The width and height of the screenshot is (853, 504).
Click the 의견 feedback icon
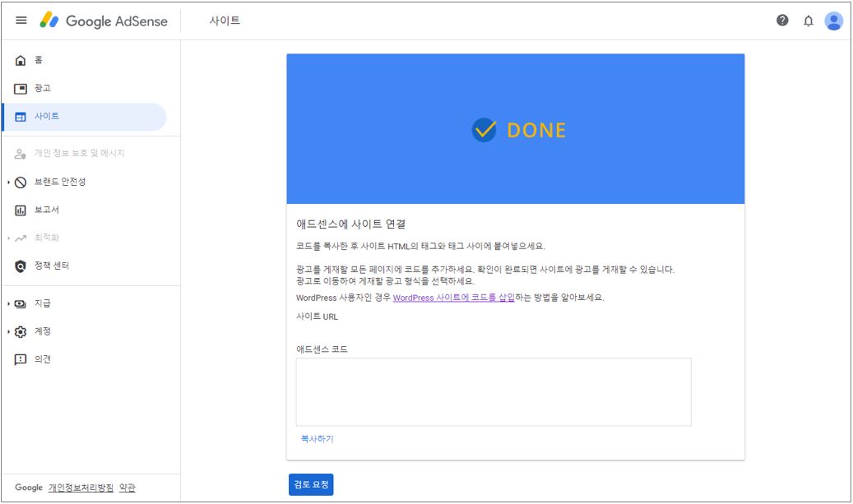(21, 360)
